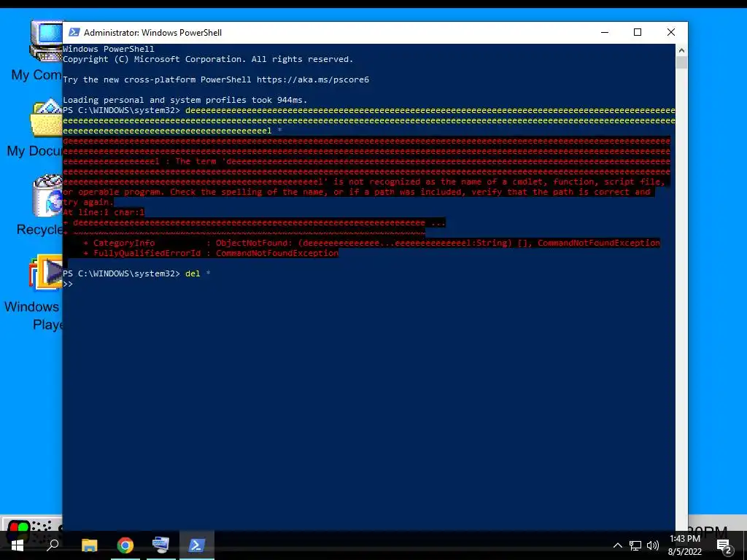747x560 pixels.
Task: Maximize the PowerShell window
Action: pos(638,32)
